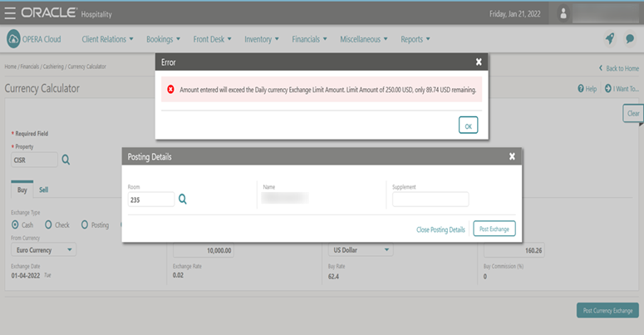Viewport: 644px width, 335px height.
Task: Select the Cash exchange type radio button
Action: click(x=15, y=224)
